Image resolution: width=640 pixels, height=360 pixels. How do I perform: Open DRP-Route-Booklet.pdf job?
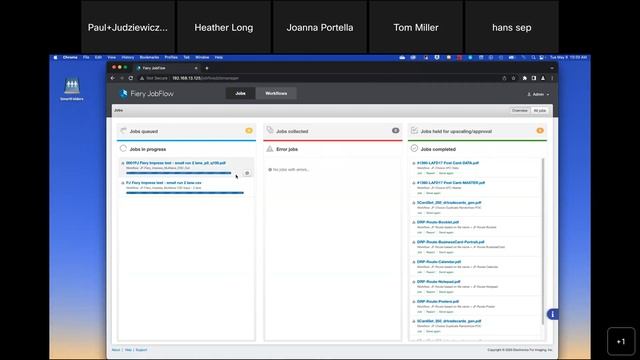(x=438, y=222)
